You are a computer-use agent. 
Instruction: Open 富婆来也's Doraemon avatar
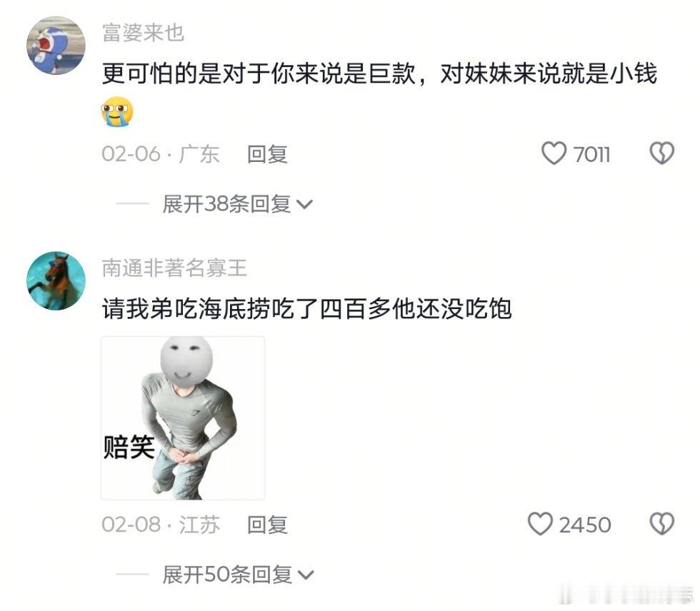coord(56,46)
